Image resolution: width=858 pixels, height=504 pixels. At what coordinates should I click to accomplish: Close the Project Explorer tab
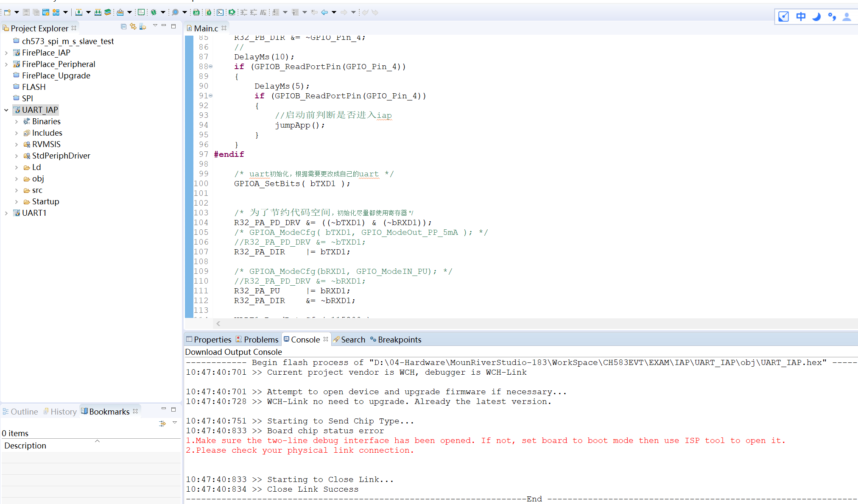click(x=74, y=28)
